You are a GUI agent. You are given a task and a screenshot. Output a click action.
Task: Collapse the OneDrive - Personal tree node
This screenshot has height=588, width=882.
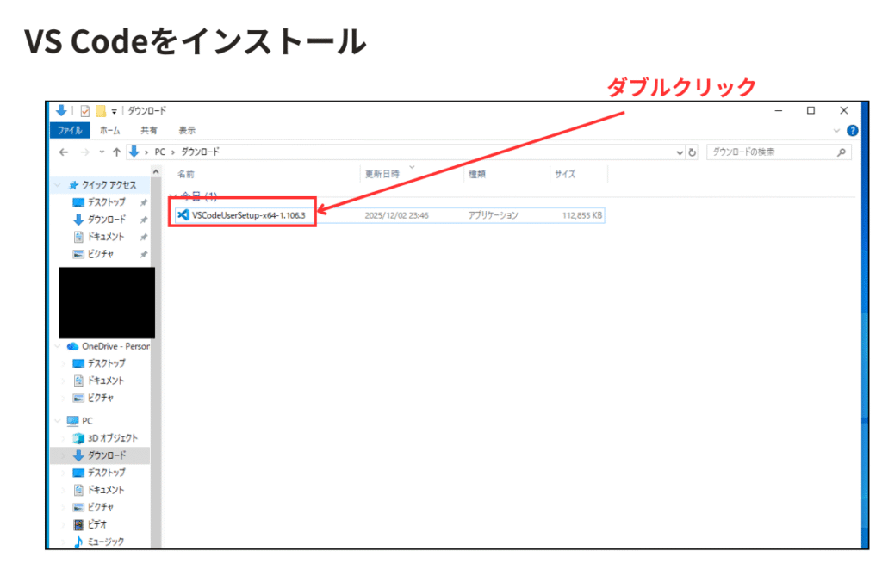(58, 346)
